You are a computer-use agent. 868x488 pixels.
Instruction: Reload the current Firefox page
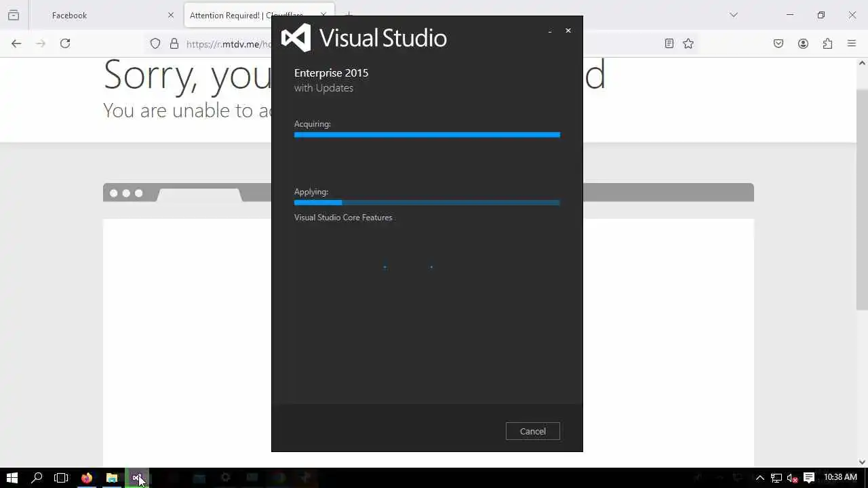(65, 43)
